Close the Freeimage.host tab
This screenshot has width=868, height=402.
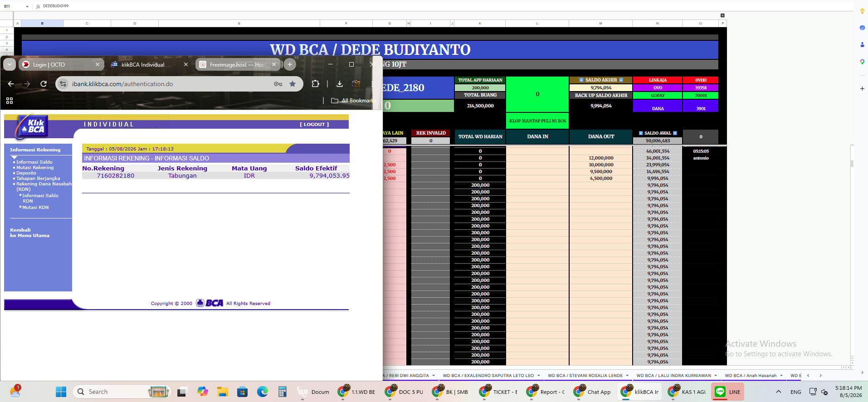point(274,64)
